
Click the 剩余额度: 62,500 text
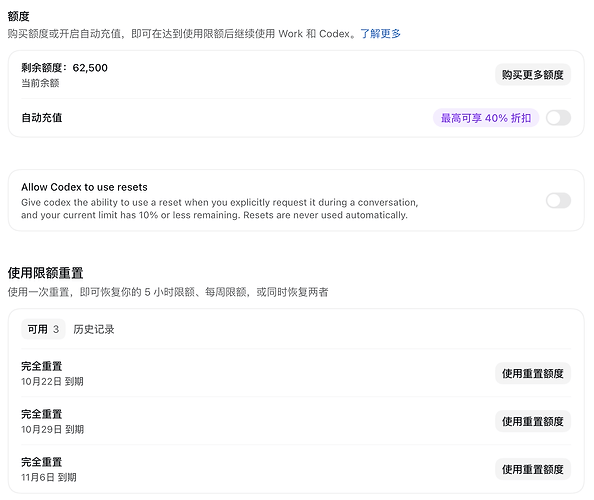(64, 68)
